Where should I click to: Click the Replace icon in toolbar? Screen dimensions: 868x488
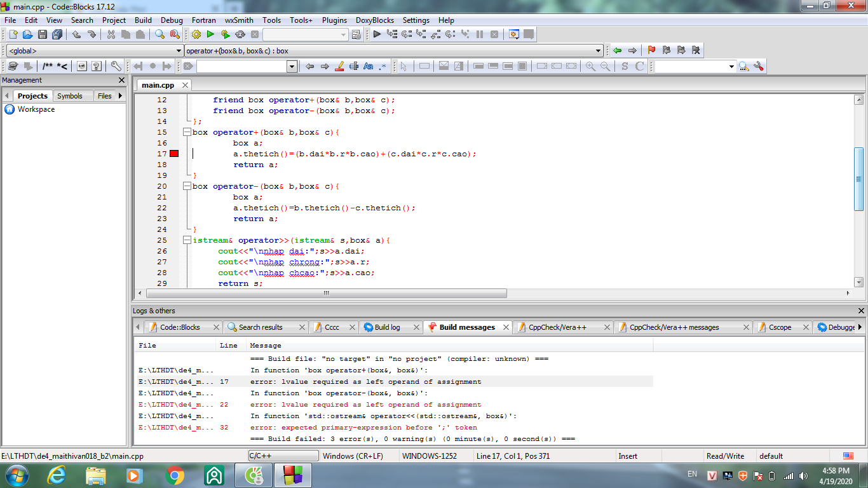(174, 34)
